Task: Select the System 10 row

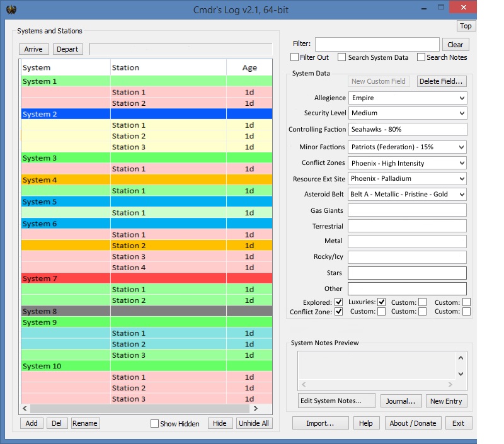Action: point(147,367)
